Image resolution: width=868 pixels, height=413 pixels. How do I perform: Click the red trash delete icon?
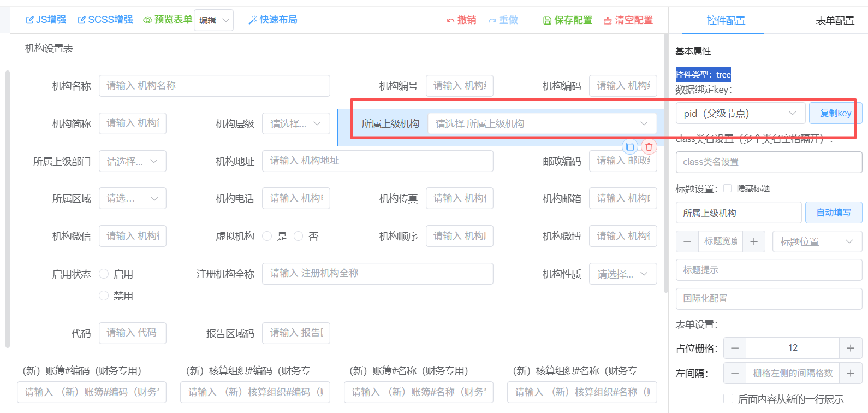[x=649, y=147]
